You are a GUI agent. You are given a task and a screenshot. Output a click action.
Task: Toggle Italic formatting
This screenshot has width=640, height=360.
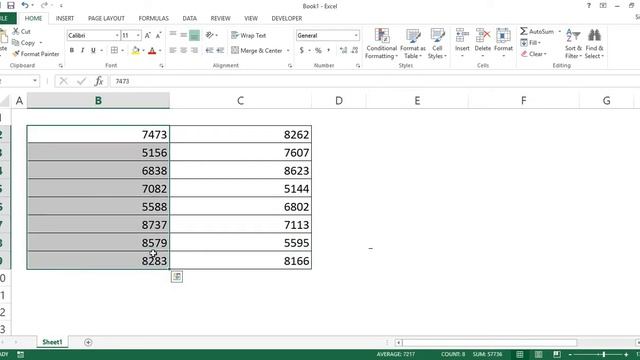(x=82, y=50)
